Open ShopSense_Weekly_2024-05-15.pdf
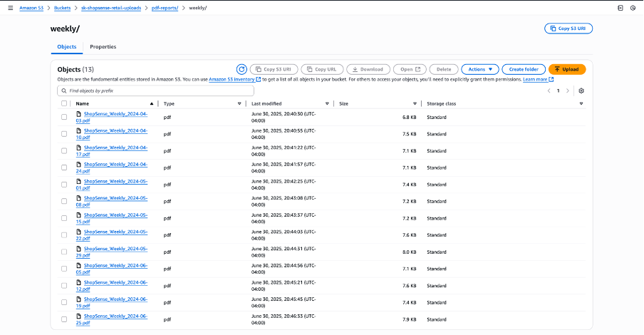 (x=111, y=218)
